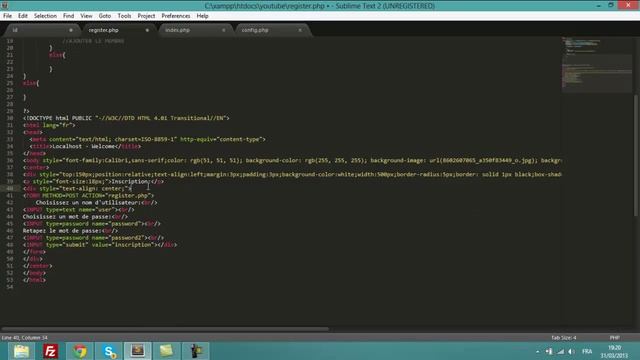Open the last app icon on taskbar
This screenshot has height=360, width=640.
click(195, 351)
